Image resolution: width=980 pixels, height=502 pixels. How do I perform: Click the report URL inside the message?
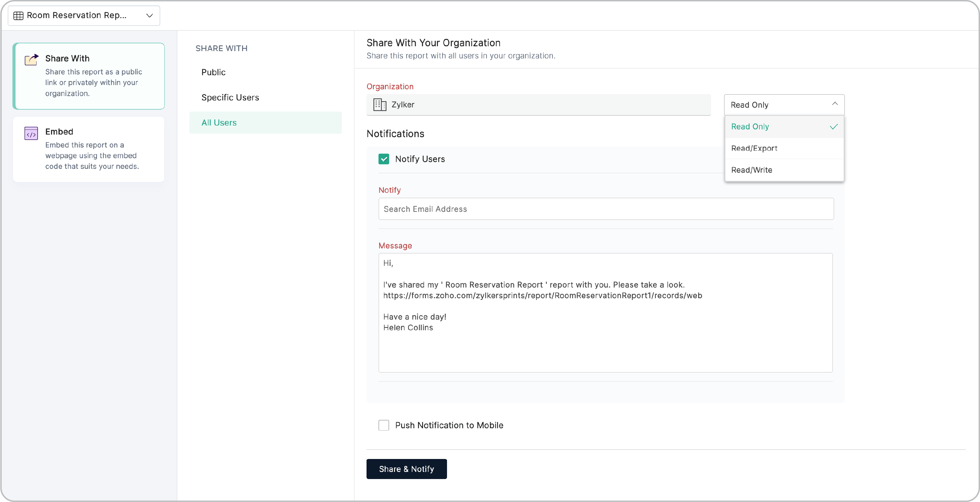click(x=542, y=295)
